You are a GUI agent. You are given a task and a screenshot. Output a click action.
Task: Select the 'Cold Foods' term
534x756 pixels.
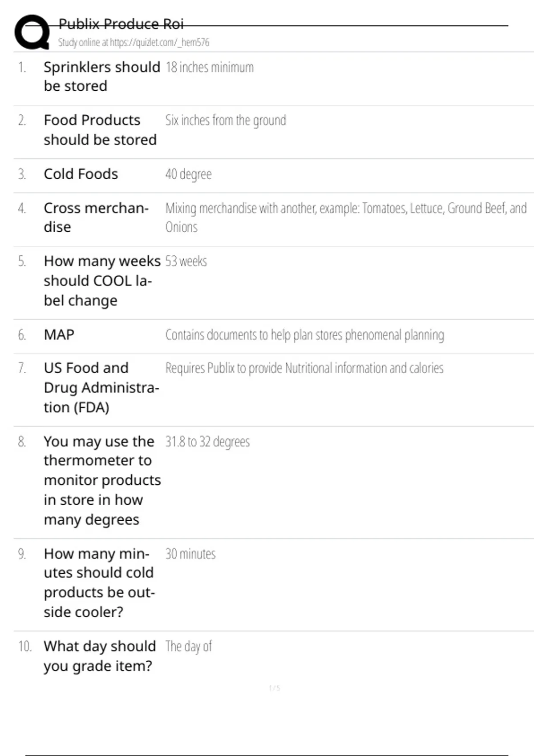[x=81, y=174]
